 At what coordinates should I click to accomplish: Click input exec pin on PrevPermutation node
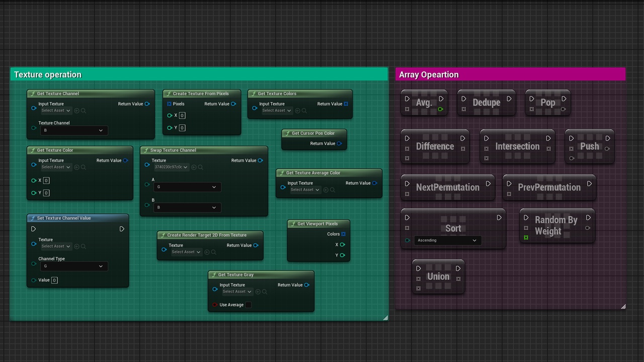coord(509,184)
